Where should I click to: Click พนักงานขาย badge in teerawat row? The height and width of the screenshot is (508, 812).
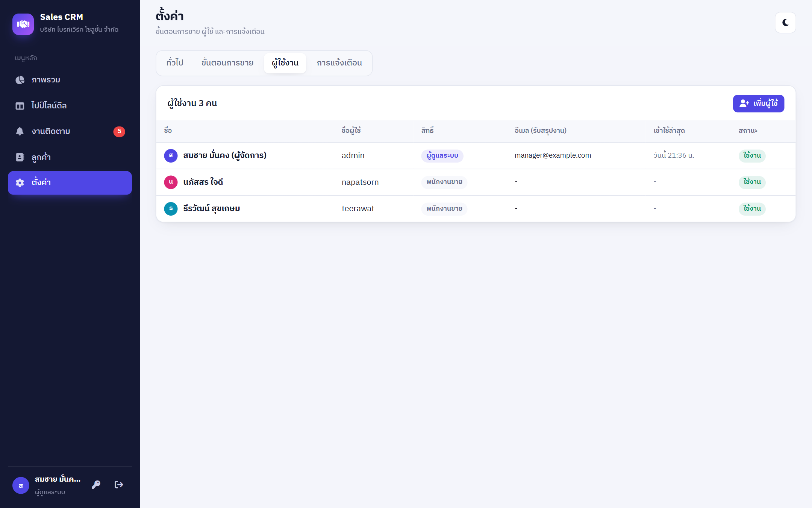[x=444, y=209]
